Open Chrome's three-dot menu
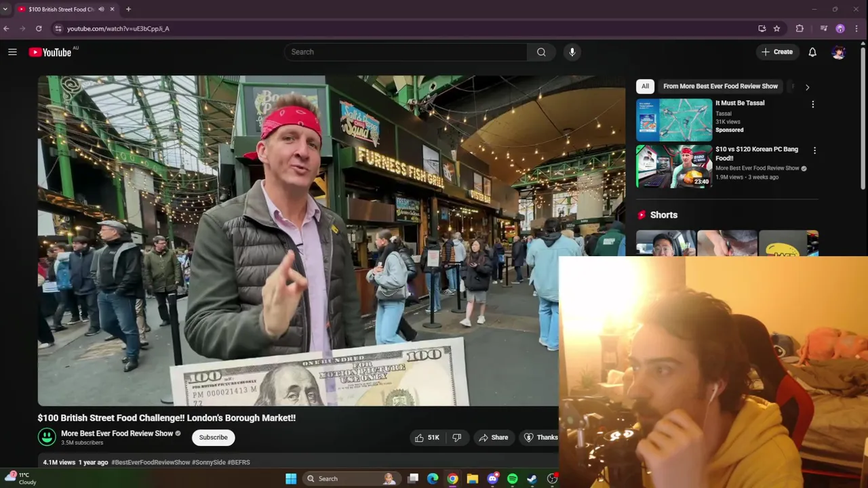This screenshot has height=488, width=868. (856, 28)
